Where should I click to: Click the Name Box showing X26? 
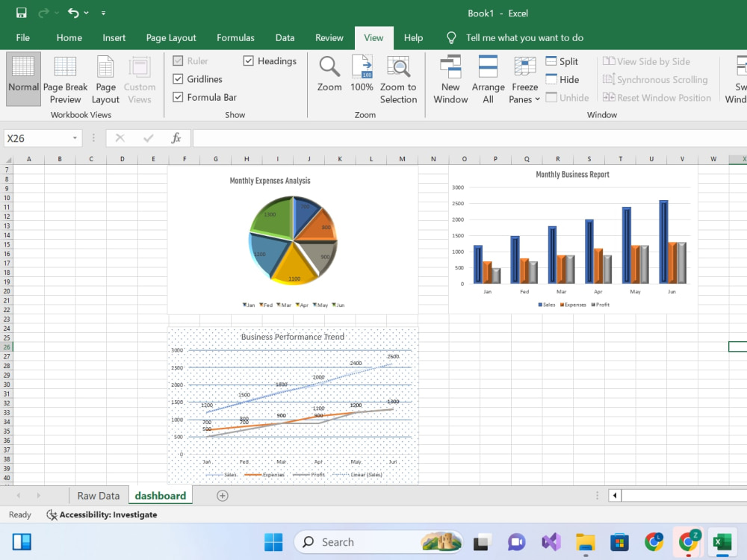[37, 138]
